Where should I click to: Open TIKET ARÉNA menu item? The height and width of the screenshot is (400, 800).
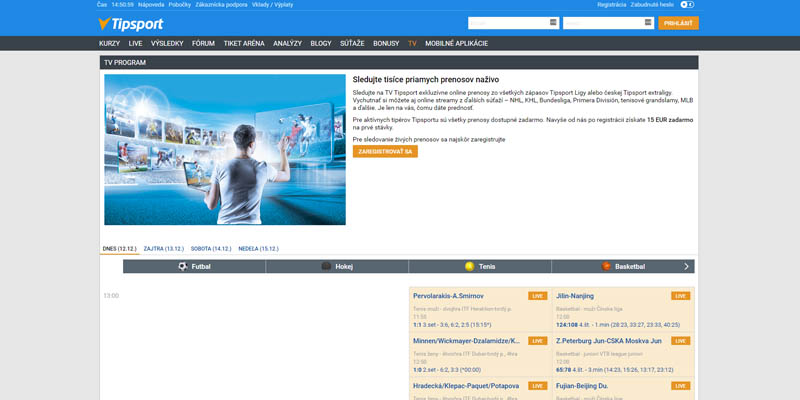tap(244, 43)
